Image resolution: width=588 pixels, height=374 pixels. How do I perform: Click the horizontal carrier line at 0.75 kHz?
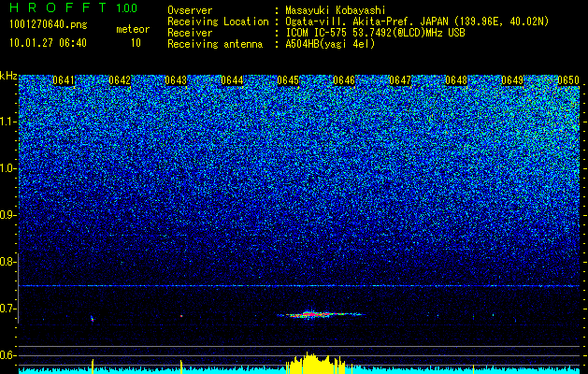[x=299, y=286]
